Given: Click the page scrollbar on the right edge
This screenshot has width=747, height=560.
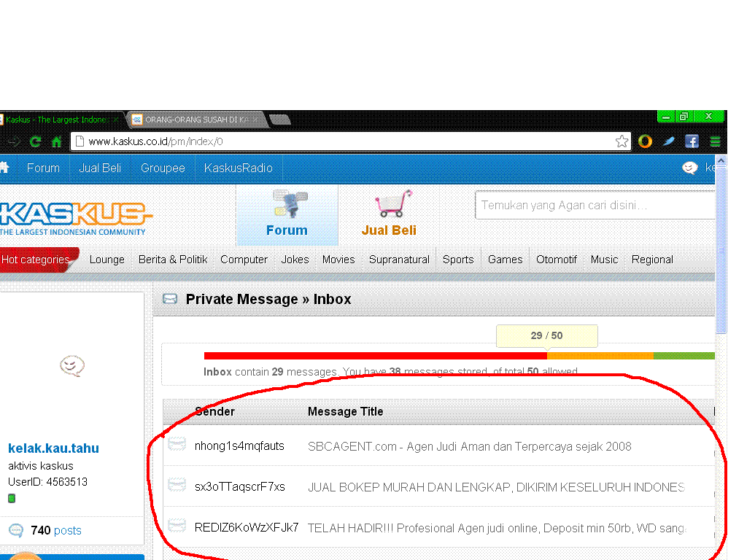Looking at the screenshot, I should 721,248.
